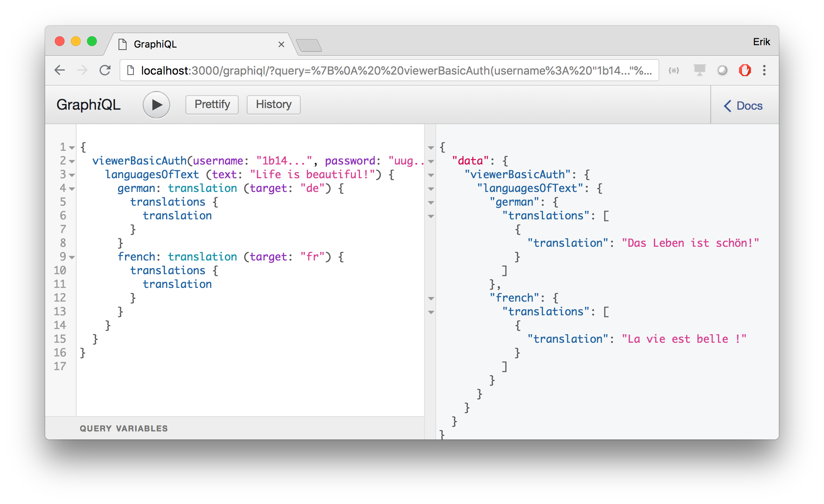Close the GraphiQL browser tab
Viewport: 824px width, 504px height.
[281, 44]
